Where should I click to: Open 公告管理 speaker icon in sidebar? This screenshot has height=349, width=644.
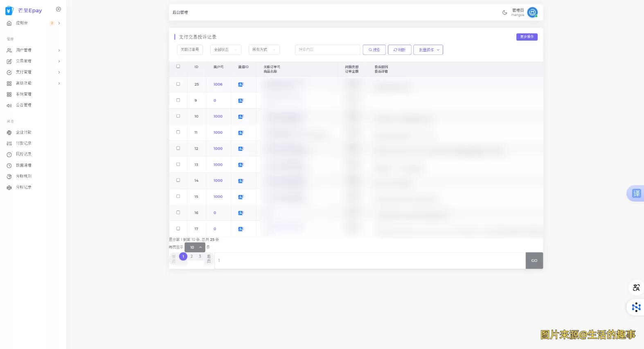9,105
